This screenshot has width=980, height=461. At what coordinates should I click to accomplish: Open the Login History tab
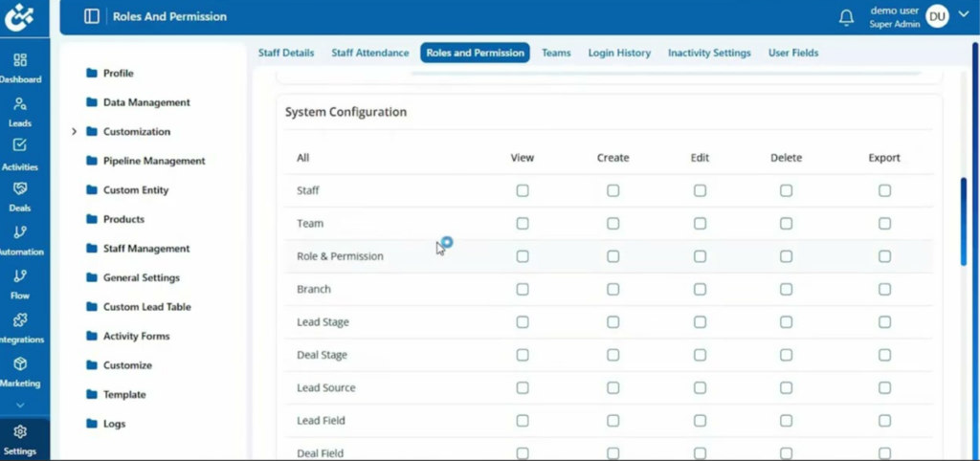[x=619, y=54]
